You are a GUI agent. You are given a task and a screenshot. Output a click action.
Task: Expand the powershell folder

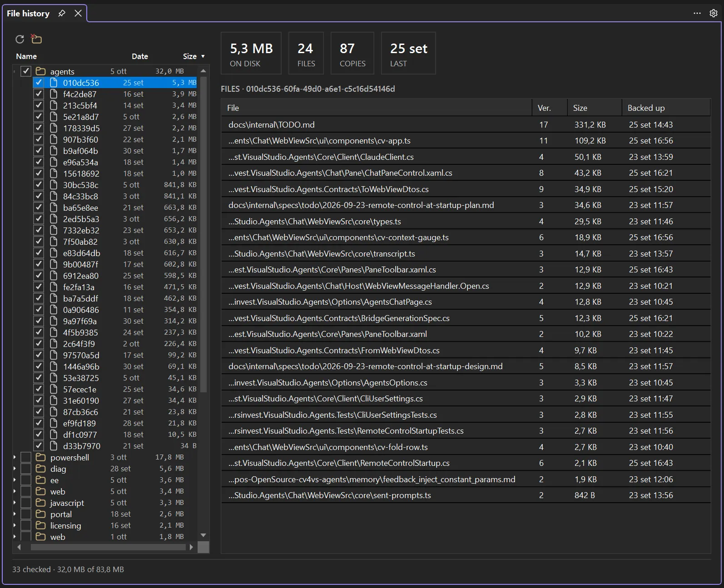point(15,457)
